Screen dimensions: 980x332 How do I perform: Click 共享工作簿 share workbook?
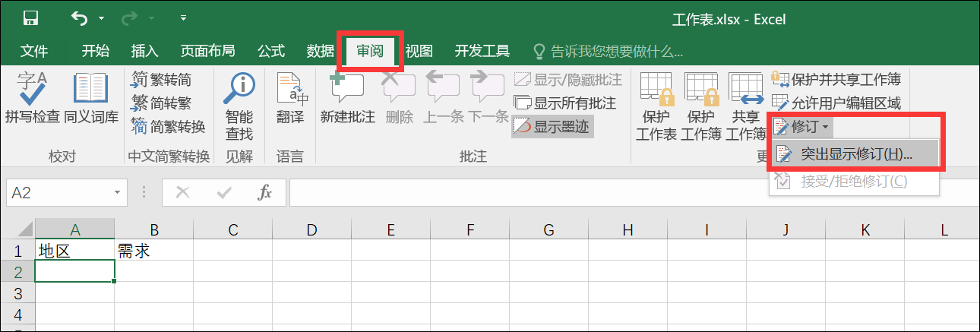(746, 106)
